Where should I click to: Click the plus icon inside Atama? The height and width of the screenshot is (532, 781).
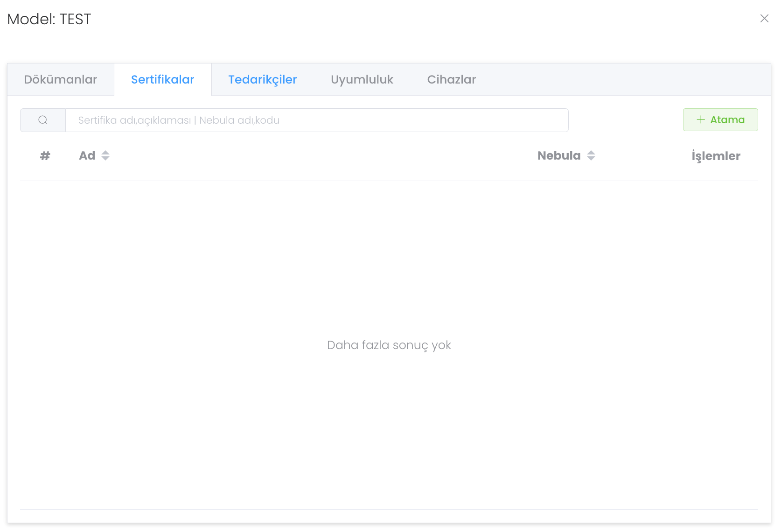[x=700, y=120]
